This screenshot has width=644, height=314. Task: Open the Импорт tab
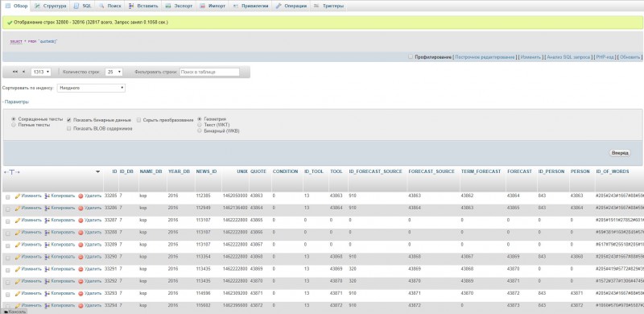pos(213,6)
